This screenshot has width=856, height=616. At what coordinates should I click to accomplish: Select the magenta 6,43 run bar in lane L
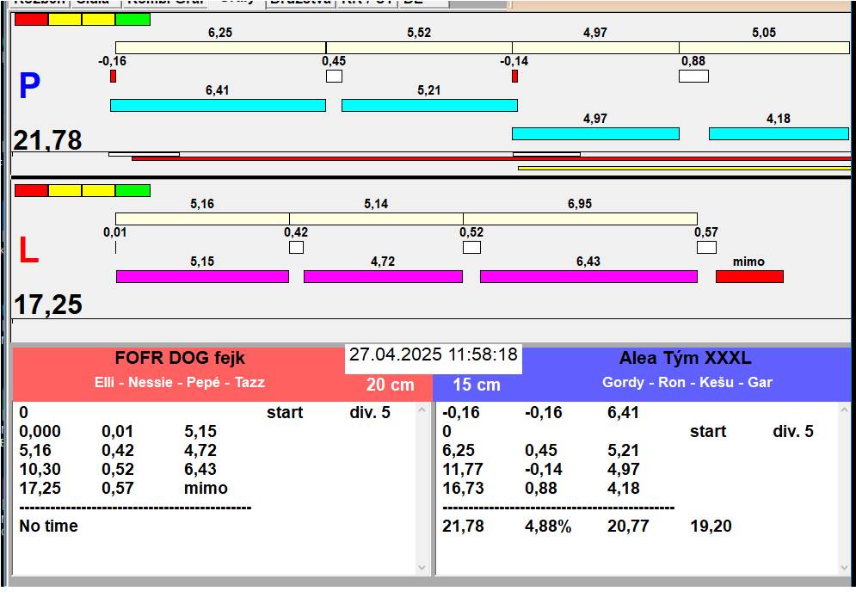click(588, 276)
